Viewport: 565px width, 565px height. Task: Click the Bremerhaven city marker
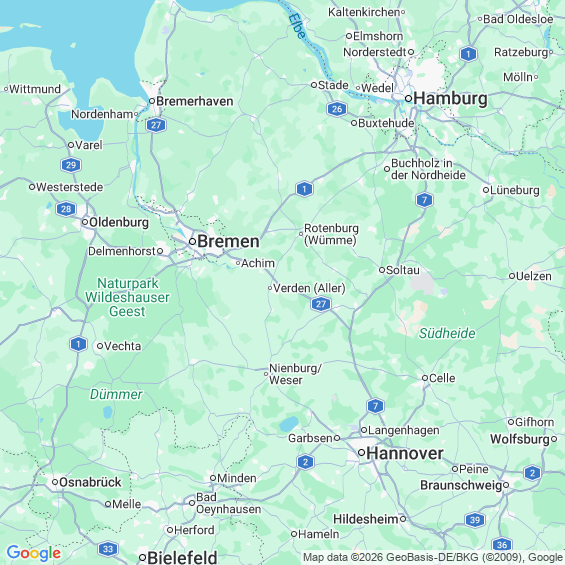coord(152,101)
